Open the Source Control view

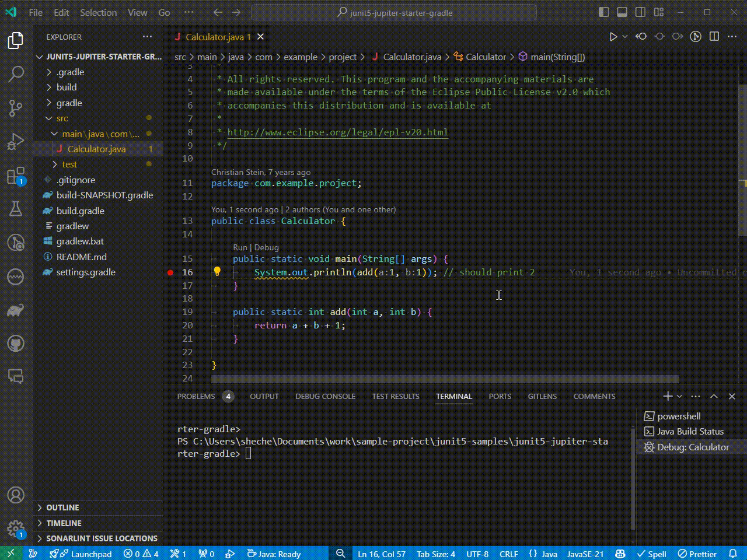pyautogui.click(x=16, y=107)
